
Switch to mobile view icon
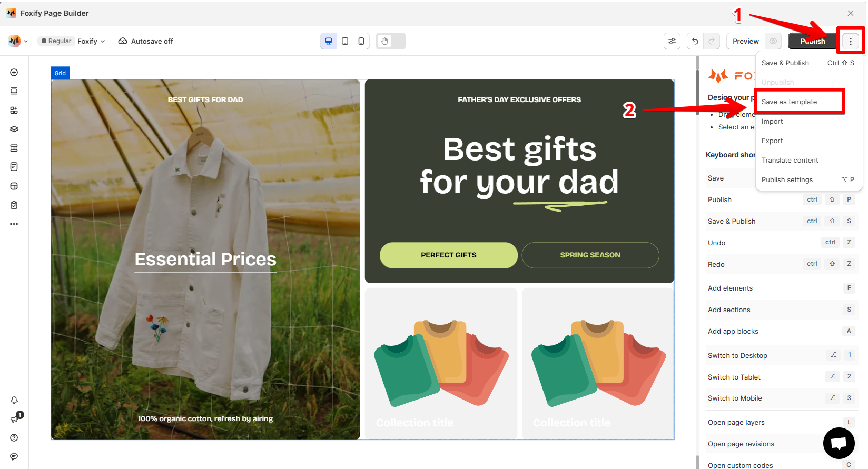[x=361, y=41]
